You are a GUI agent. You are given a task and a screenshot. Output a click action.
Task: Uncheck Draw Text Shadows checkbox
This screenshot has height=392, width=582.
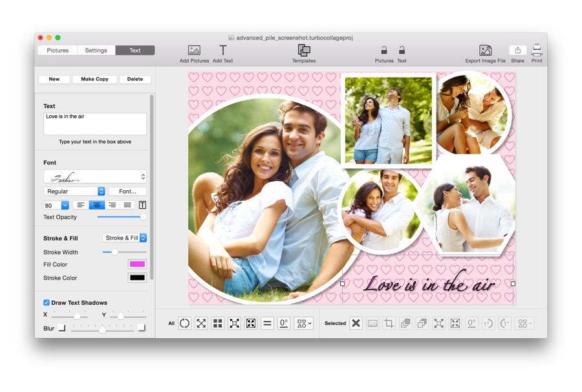(47, 303)
